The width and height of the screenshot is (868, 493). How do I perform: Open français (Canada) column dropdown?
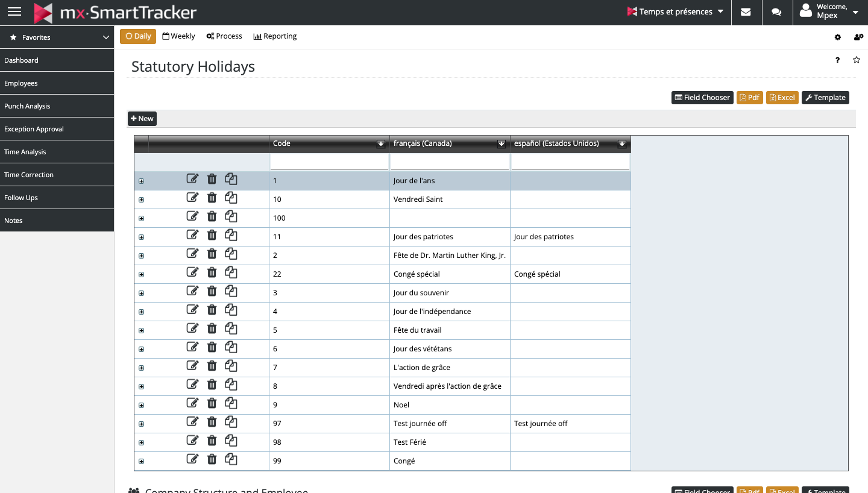(x=502, y=143)
